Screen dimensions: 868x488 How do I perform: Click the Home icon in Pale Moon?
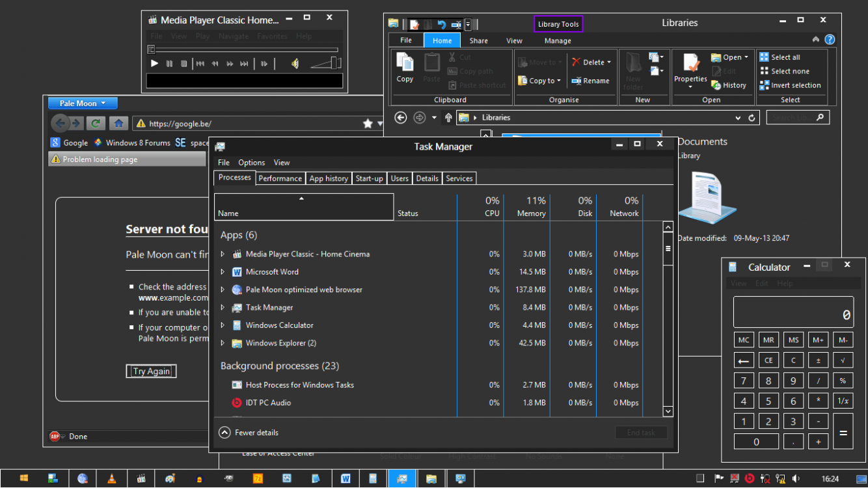(x=118, y=123)
